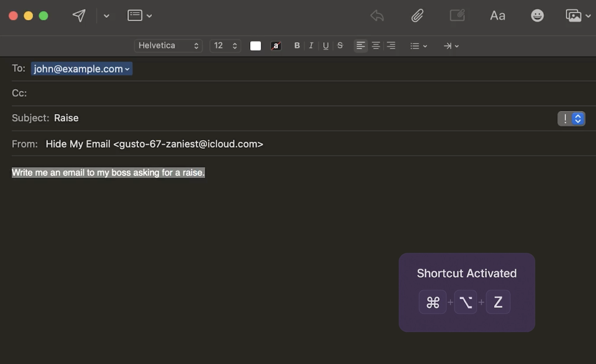
Task: Open the emoji picker smiley icon
Action: coord(537,16)
